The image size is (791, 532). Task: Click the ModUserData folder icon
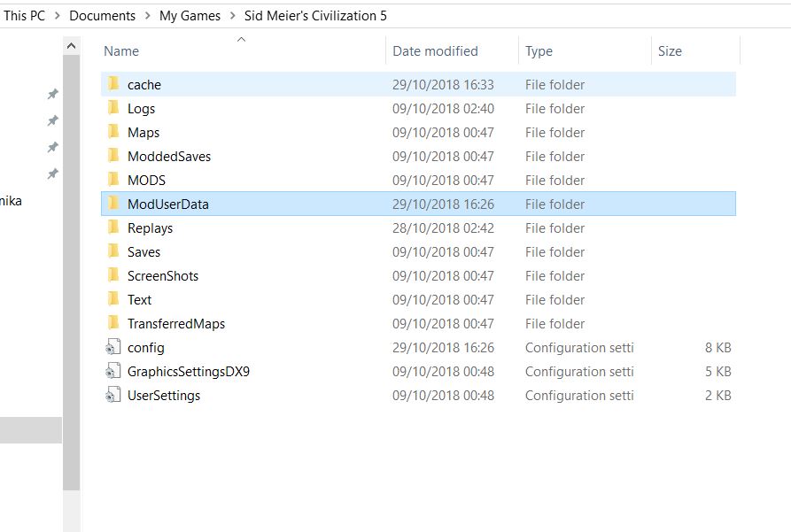point(114,204)
